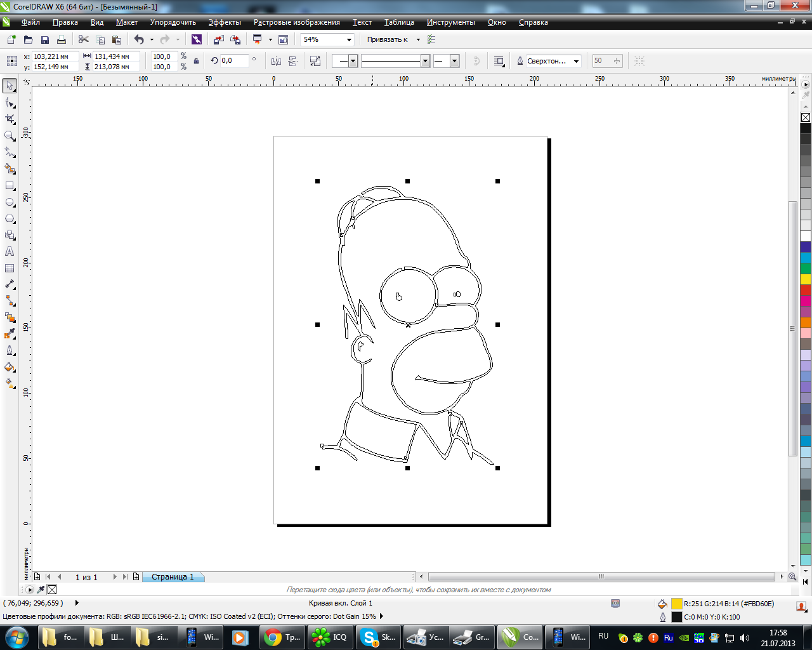
Task: Open the Файл menu
Action: (30, 22)
